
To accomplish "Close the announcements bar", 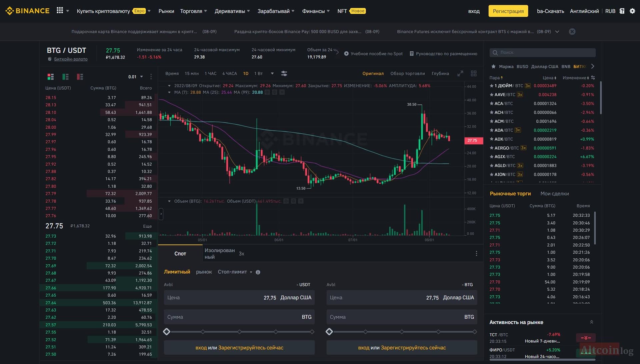I will (x=572, y=32).
